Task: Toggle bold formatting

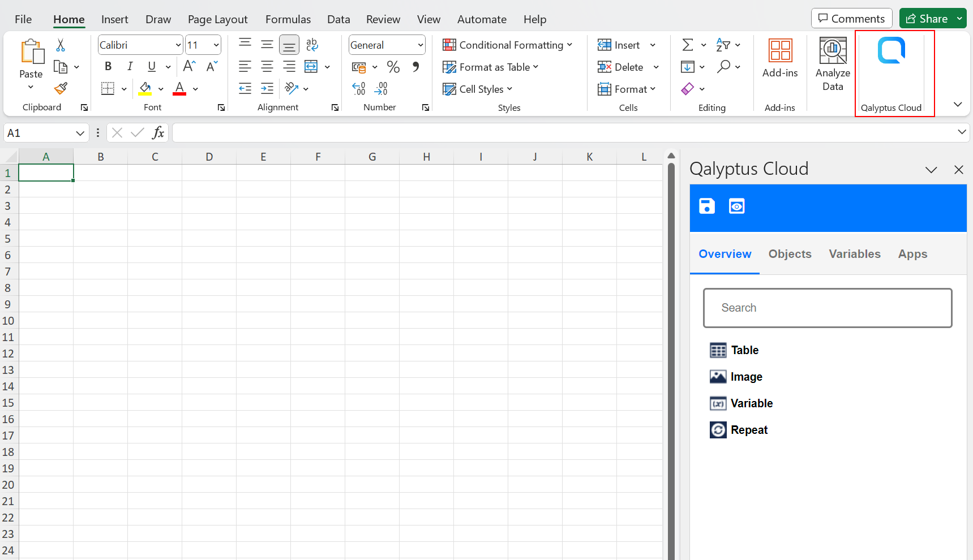Action: point(108,66)
